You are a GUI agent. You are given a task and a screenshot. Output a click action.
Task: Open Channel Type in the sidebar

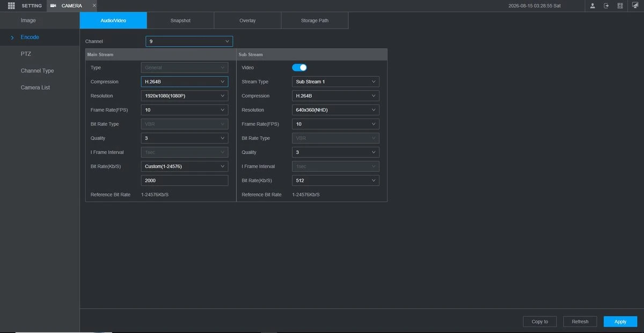pos(40,70)
